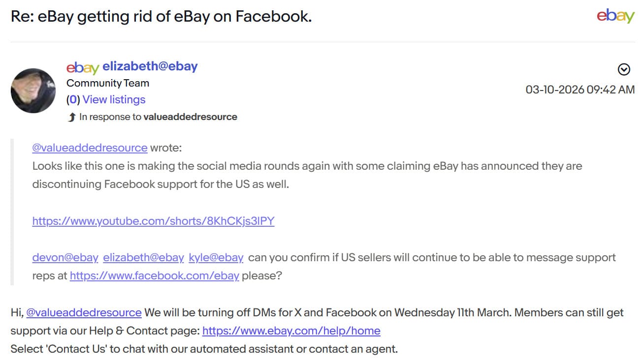Click the (0) feedback score
Viewport: 642px width, 364px height.
[73, 100]
